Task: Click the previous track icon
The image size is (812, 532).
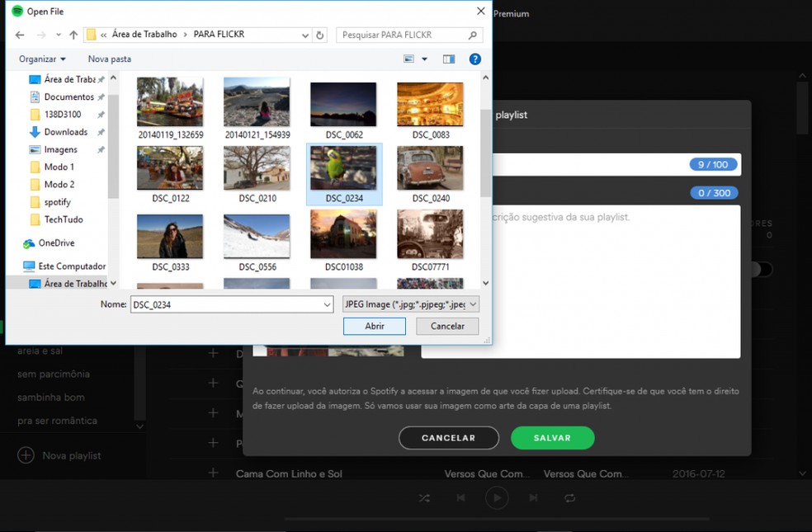Action: pyautogui.click(x=460, y=498)
